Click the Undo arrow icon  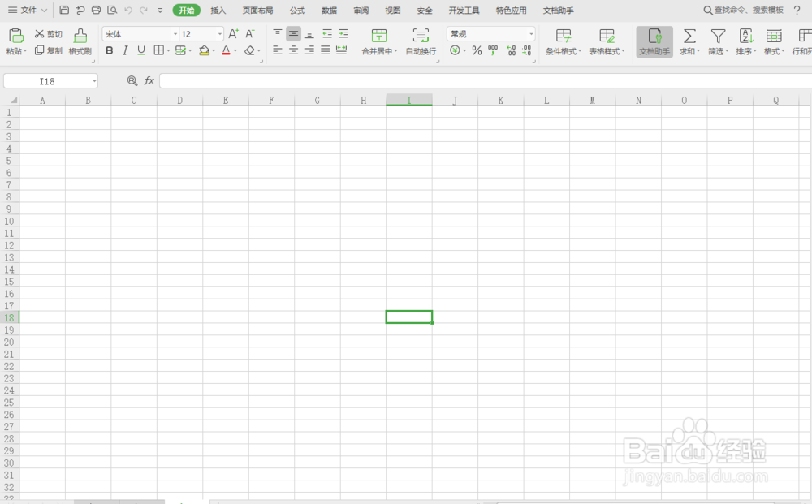128,10
